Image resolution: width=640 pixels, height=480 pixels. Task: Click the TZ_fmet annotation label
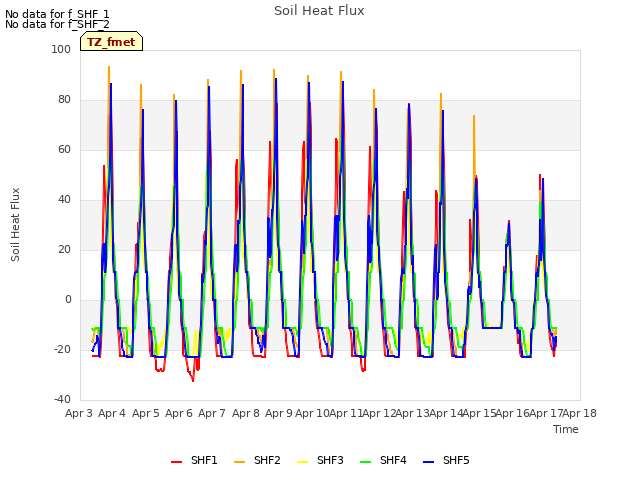[x=111, y=42]
